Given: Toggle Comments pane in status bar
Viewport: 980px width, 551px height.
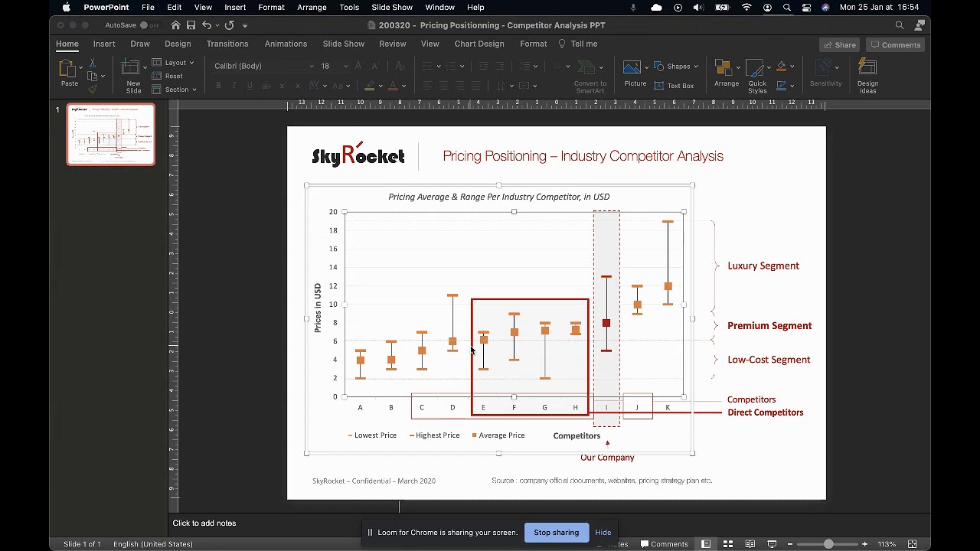Looking at the screenshot, I should (663, 544).
